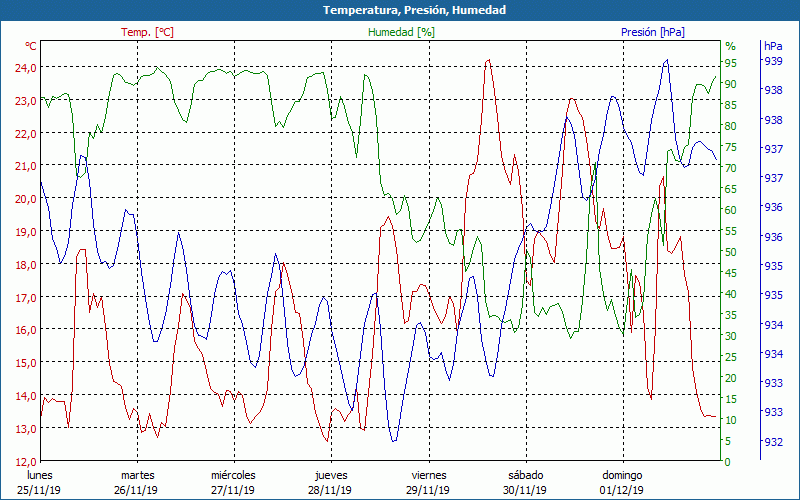Screen dimensions: 800x500
Task: Select the blue "Presión [hPa]" legend label
Action: pos(653,32)
